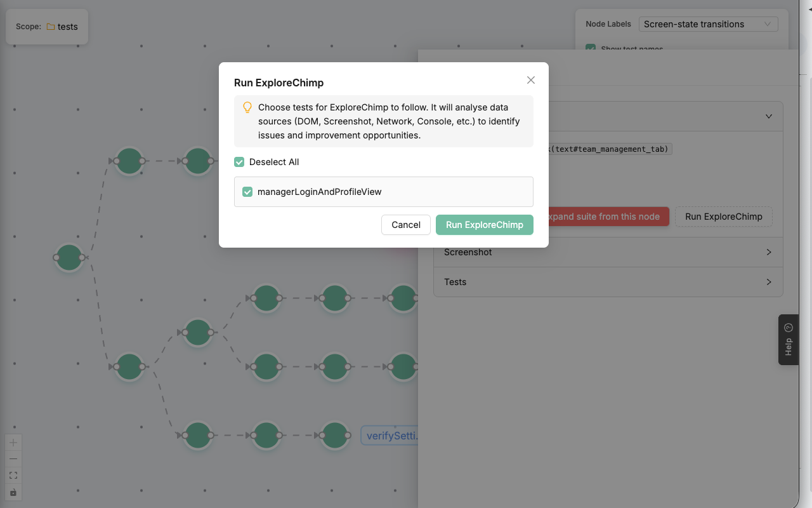This screenshot has width=812, height=508.
Task: Uncheck the Deselect All checkbox
Action: (x=239, y=162)
